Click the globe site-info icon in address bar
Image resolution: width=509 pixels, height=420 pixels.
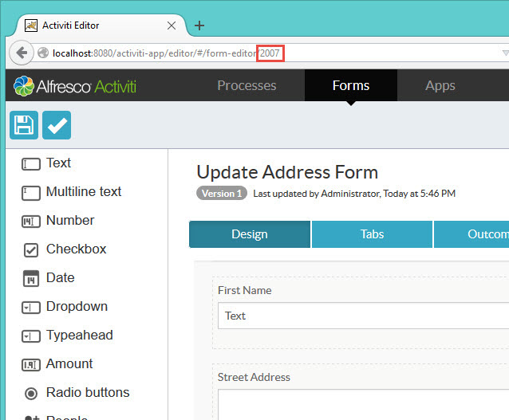[43, 53]
